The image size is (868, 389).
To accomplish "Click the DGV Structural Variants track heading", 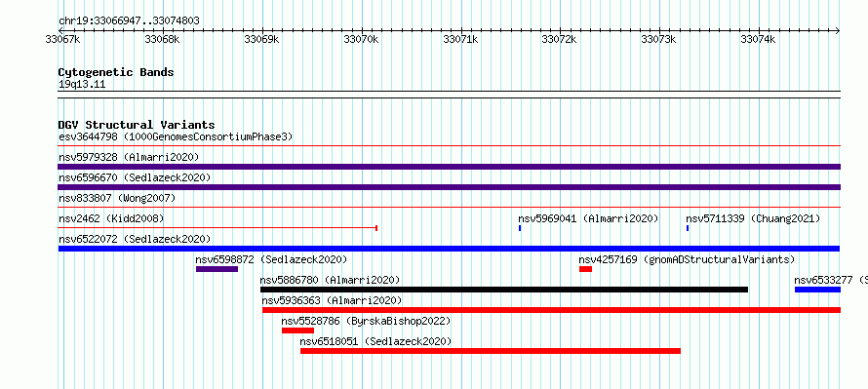I will click(x=137, y=125).
